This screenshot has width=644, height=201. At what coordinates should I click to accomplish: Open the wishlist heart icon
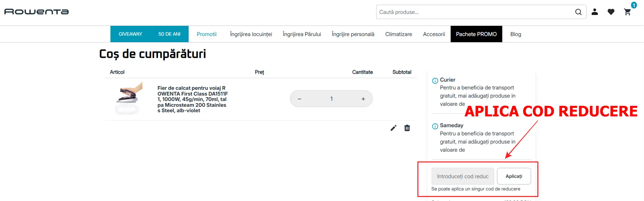[611, 12]
